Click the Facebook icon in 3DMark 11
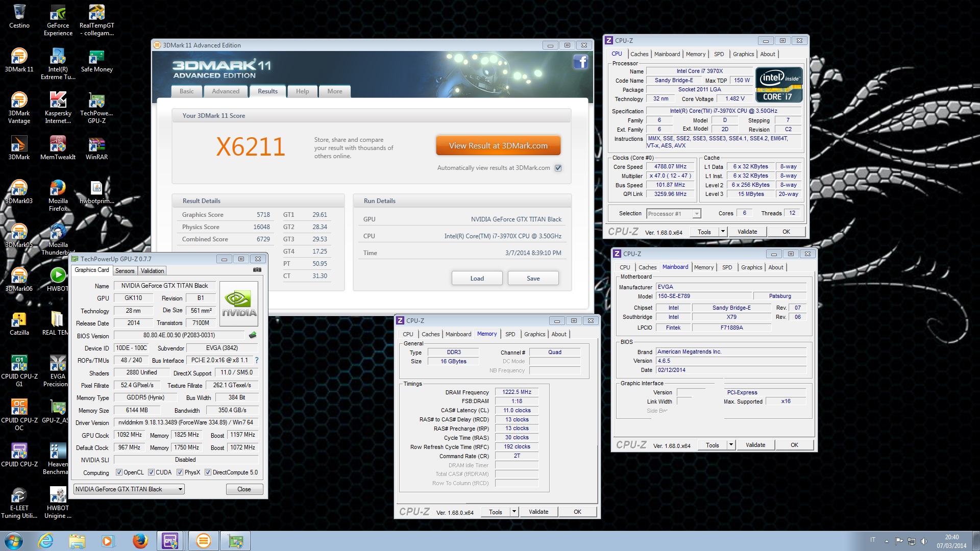980x551 pixels. 580,62
